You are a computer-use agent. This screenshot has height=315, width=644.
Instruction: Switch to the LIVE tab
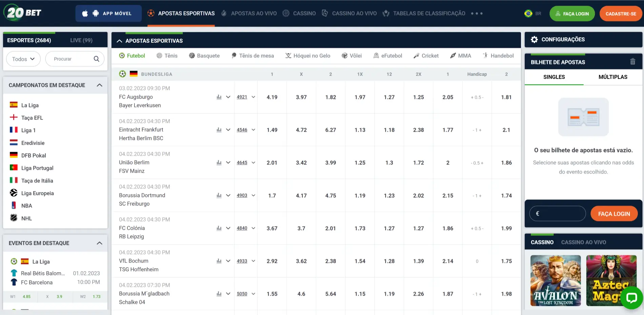(81, 40)
